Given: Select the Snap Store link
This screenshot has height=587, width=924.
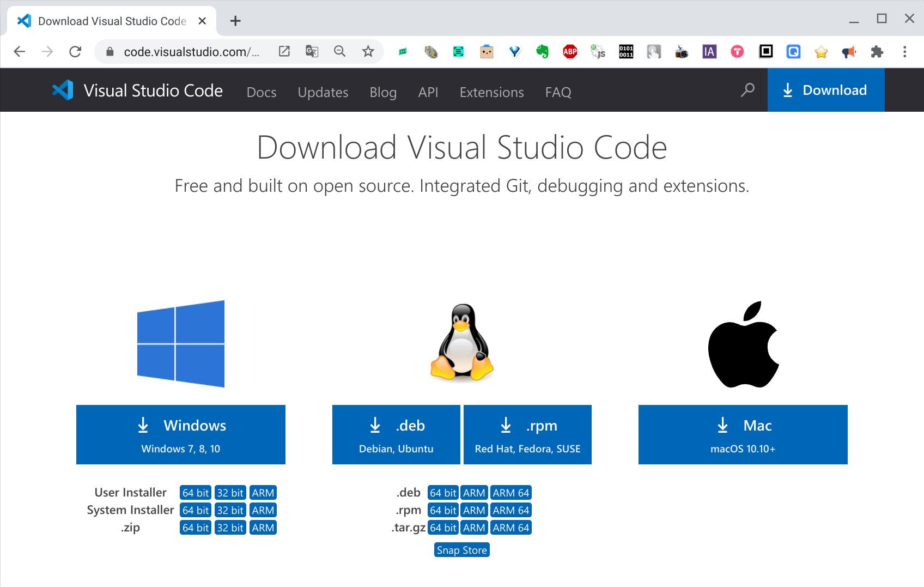Looking at the screenshot, I should (462, 550).
